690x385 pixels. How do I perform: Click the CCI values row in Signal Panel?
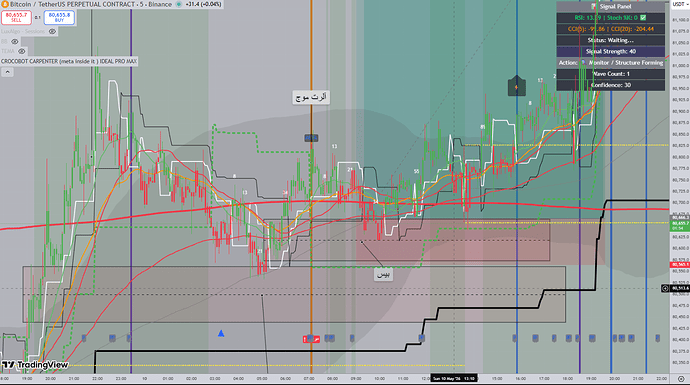pos(611,29)
